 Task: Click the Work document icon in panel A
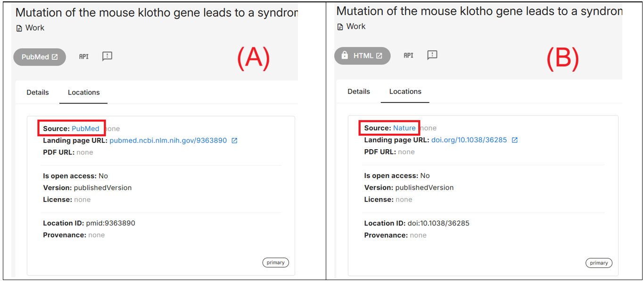pyautogui.click(x=19, y=28)
